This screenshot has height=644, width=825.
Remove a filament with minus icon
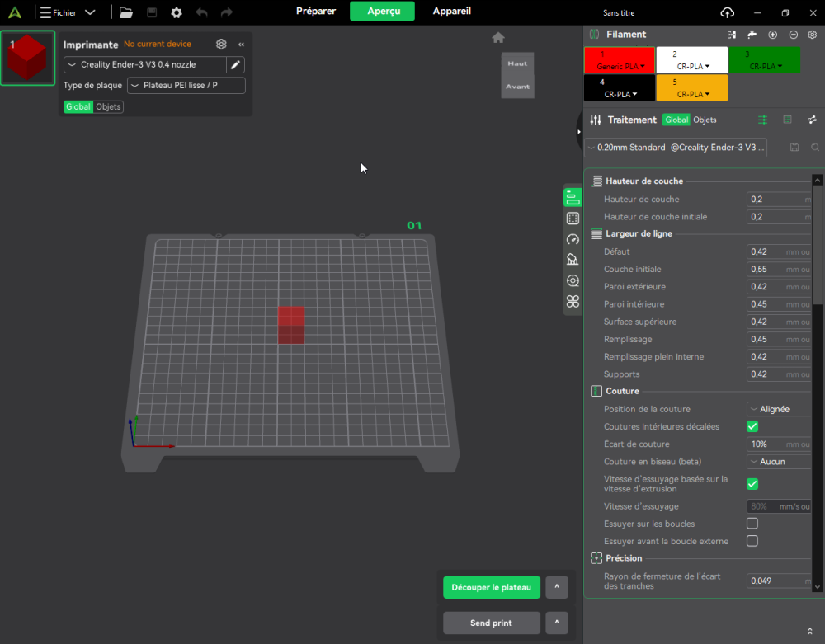(793, 35)
